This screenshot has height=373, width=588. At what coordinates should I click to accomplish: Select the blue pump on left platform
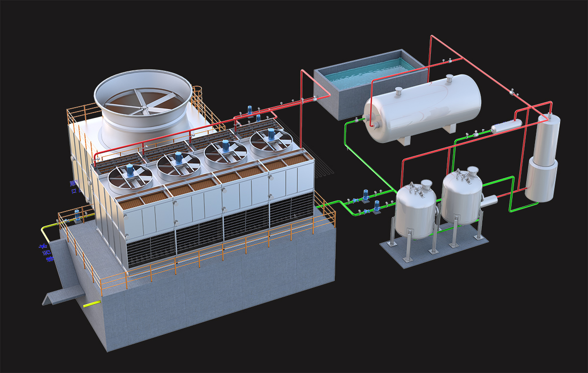pyautogui.click(x=77, y=216)
